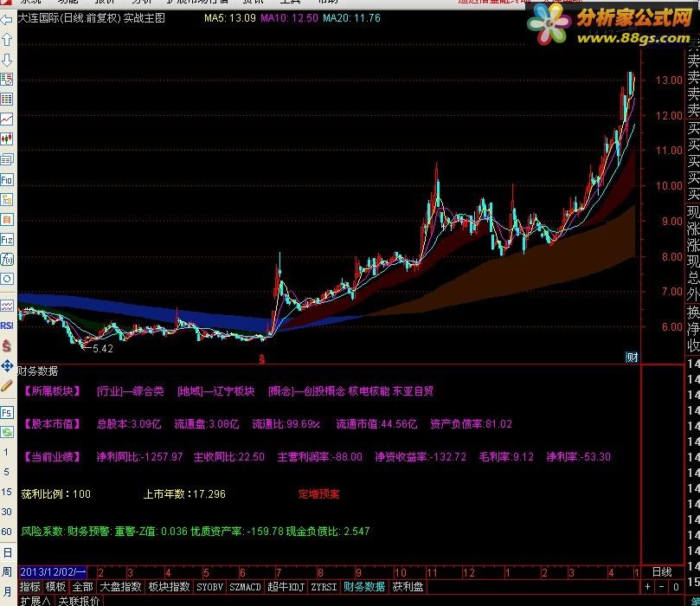Image resolution: width=700 pixels, height=606 pixels.
Task: Click the F12 icon in left toolbar
Action: (x=6, y=239)
